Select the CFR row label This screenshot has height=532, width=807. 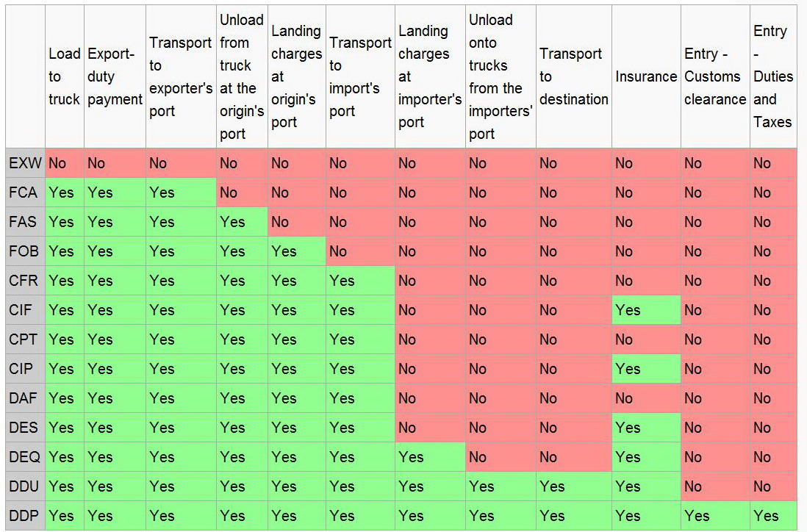[x=26, y=281]
